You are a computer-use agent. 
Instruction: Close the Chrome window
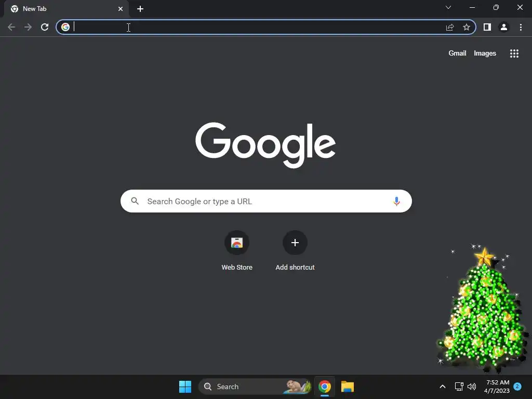(x=520, y=7)
